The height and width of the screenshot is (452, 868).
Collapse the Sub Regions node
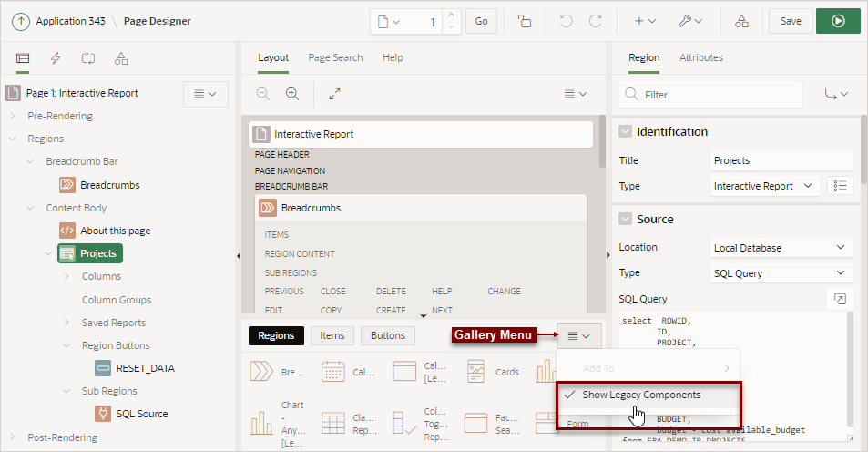pyautogui.click(x=66, y=391)
